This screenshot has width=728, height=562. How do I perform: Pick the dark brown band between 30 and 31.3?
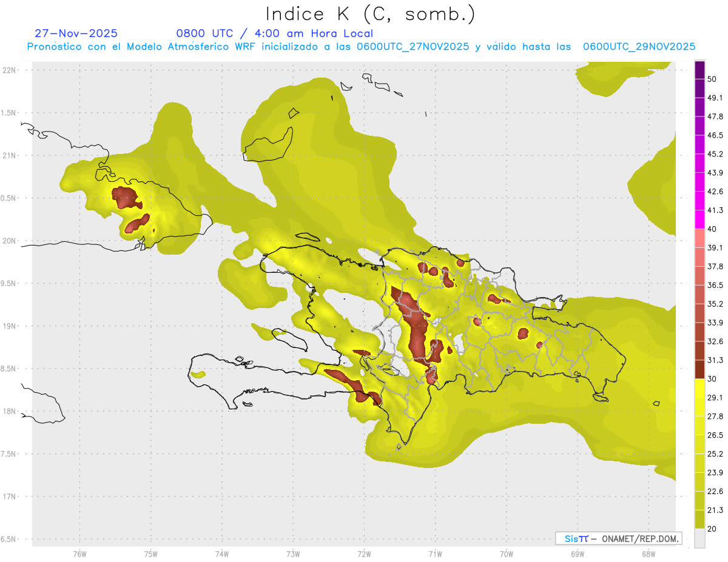[699, 369]
